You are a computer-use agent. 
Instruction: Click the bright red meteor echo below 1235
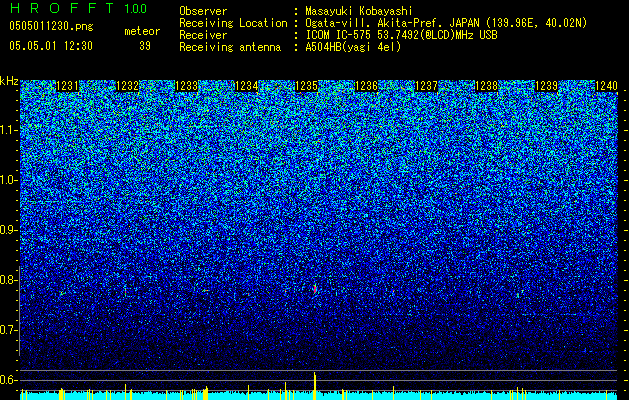(315, 289)
